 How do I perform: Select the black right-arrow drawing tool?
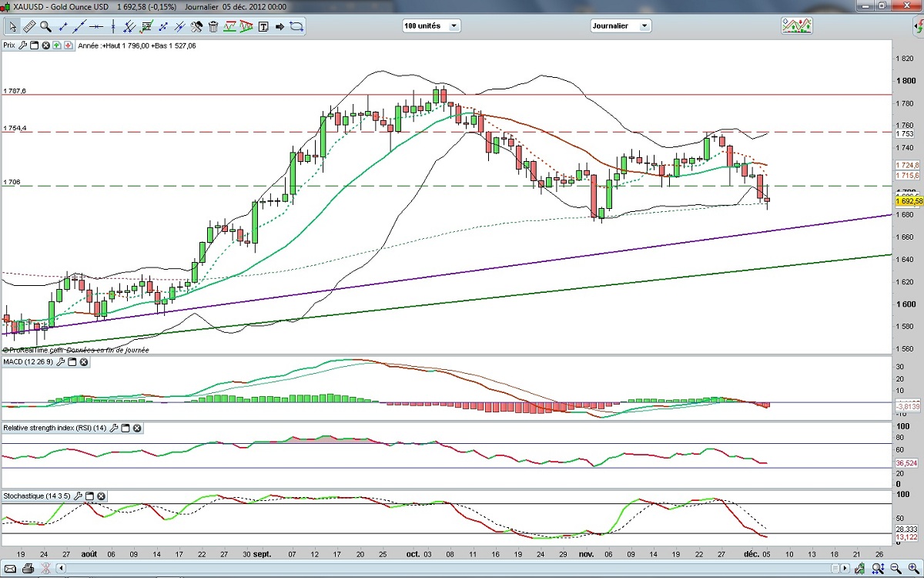[280, 26]
